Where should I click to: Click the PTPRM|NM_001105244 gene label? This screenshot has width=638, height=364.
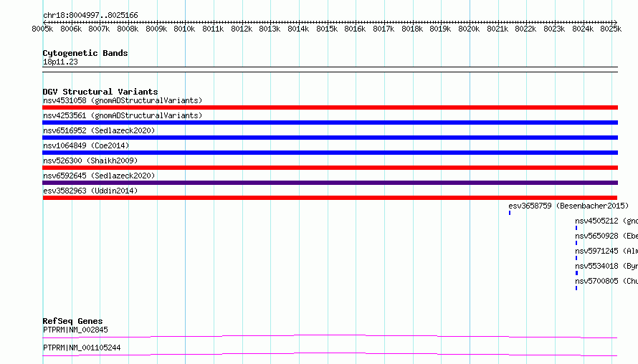tap(82, 348)
